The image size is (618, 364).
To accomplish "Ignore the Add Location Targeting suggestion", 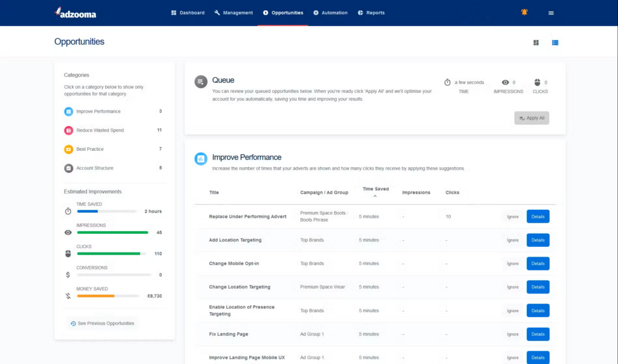I will 512,240.
